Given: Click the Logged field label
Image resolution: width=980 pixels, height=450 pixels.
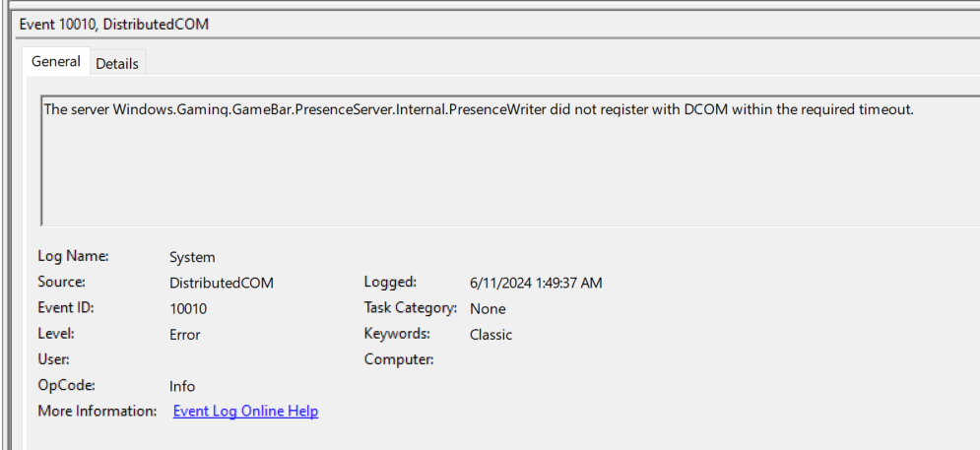Looking at the screenshot, I should [390, 282].
